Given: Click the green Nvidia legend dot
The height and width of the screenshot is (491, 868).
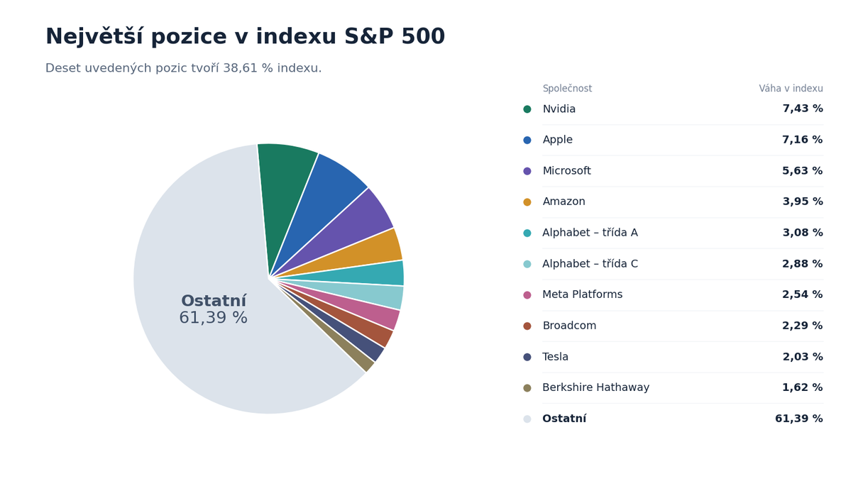Looking at the screenshot, I should (x=527, y=109).
